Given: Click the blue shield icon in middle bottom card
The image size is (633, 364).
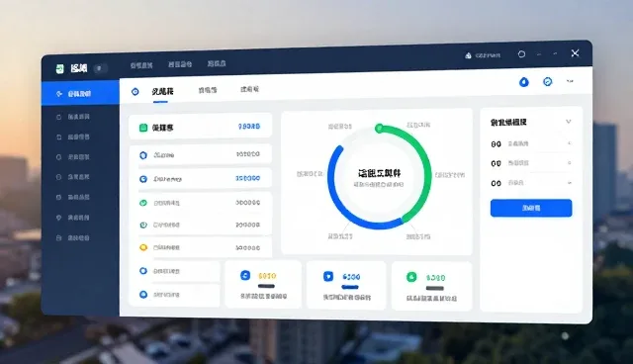Looking at the screenshot, I should pos(328,276).
